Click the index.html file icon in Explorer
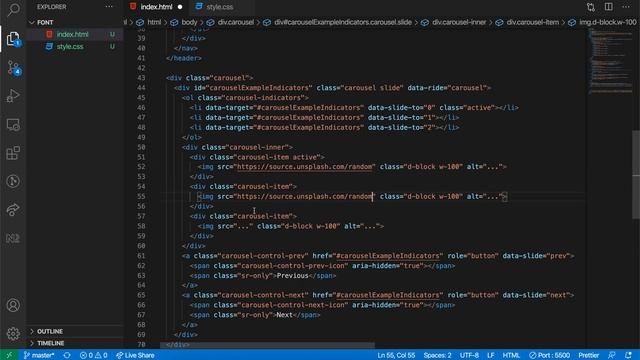 (49, 34)
